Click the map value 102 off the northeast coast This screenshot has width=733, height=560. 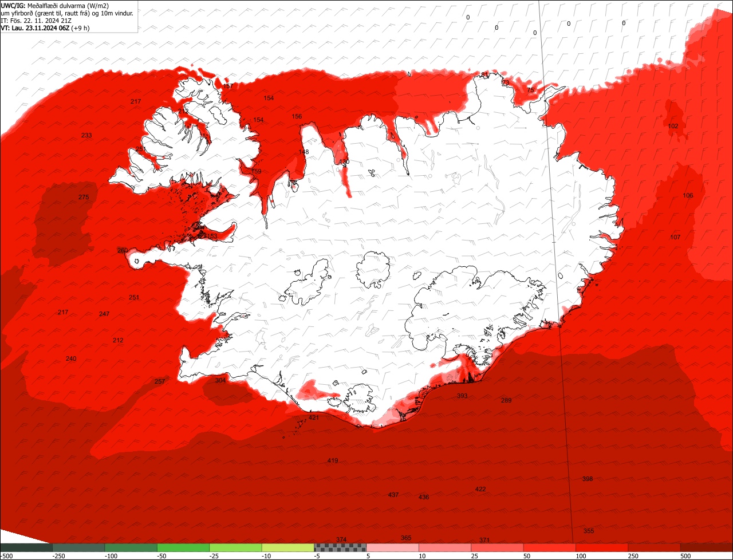673,127
